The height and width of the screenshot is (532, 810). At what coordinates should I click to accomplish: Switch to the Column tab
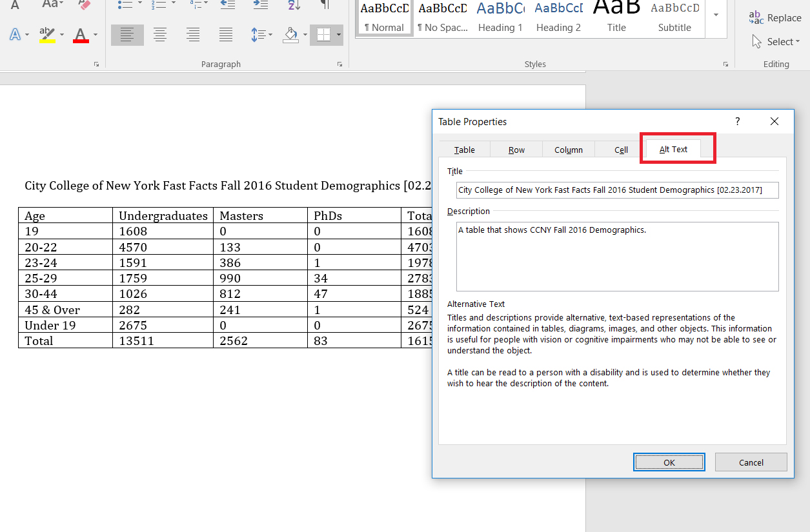click(x=569, y=150)
